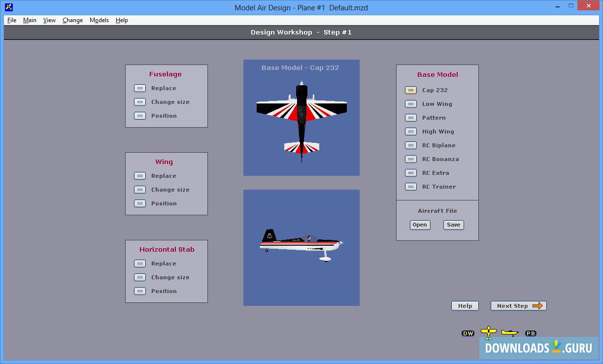
Task: Open the Change menu
Action: (72, 20)
